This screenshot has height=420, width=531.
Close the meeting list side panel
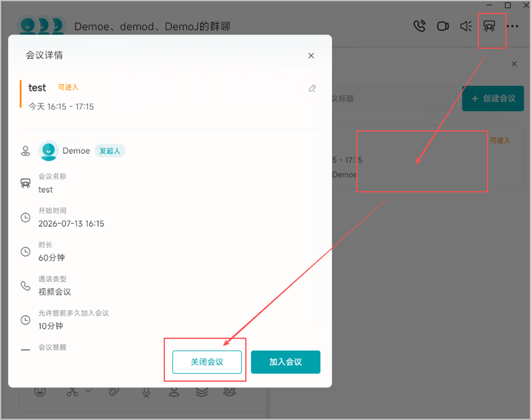(514, 64)
